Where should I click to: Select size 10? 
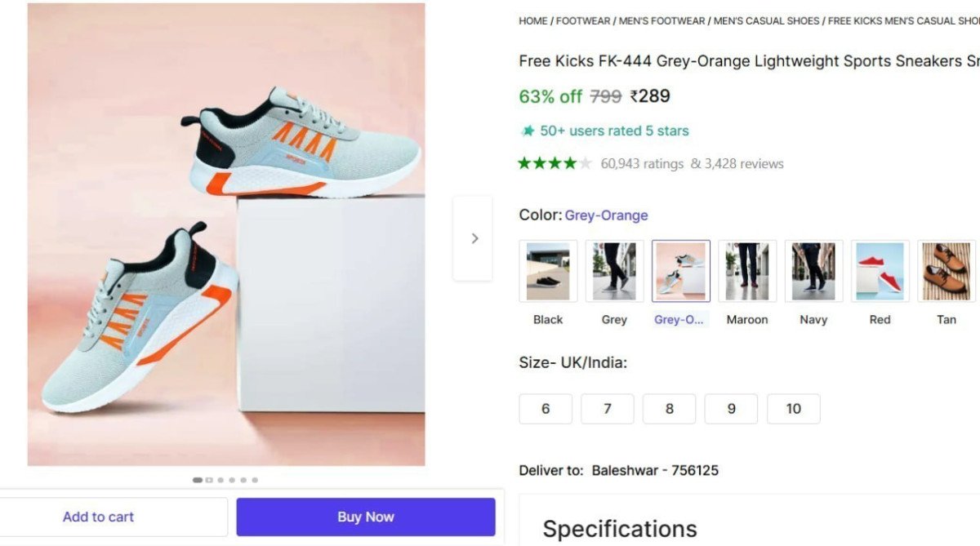point(793,408)
